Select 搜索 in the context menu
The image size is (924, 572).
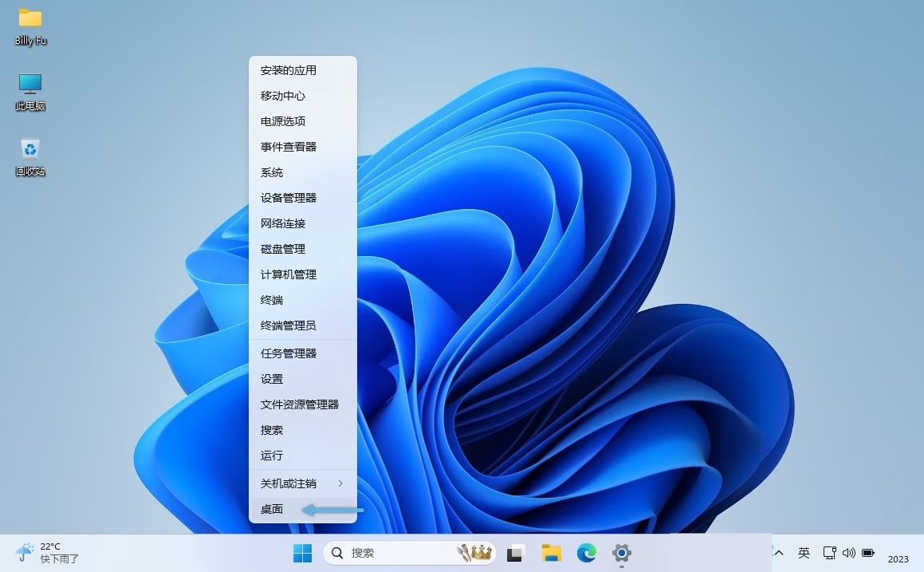(x=303, y=430)
